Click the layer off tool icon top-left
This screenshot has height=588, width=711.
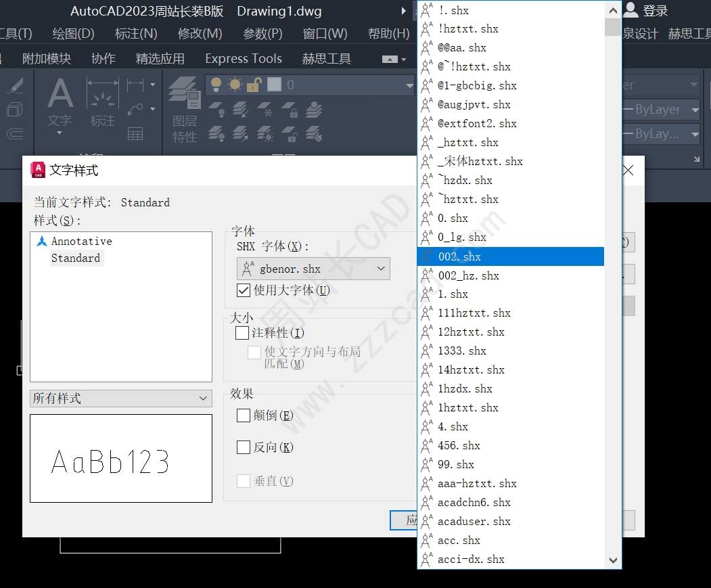(216, 110)
